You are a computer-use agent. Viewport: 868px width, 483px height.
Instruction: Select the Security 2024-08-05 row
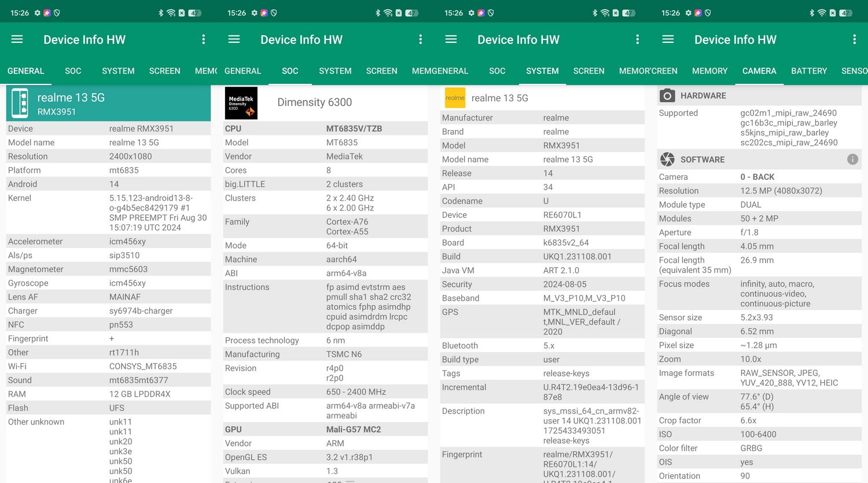(x=542, y=284)
